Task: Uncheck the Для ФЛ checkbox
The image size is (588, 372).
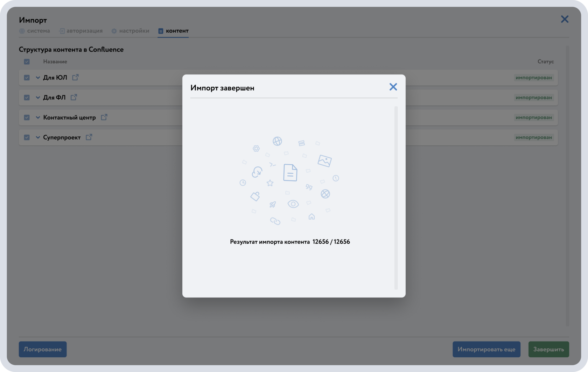Action: (27, 98)
